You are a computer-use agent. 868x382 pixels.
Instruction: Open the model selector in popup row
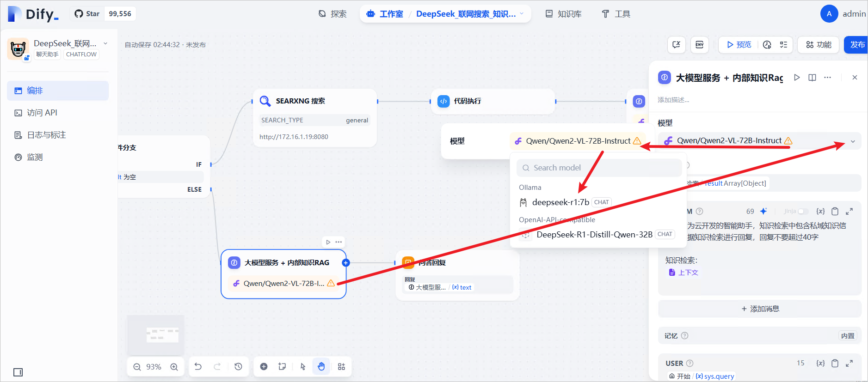(x=578, y=141)
